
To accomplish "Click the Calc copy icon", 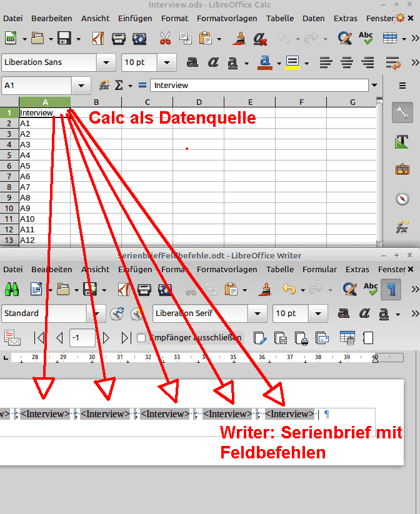I will coord(186,38).
